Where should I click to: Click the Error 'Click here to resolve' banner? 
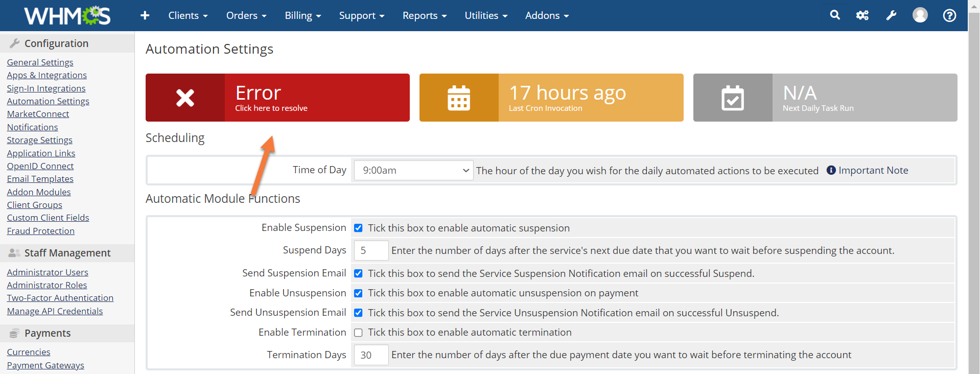click(277, 98)
